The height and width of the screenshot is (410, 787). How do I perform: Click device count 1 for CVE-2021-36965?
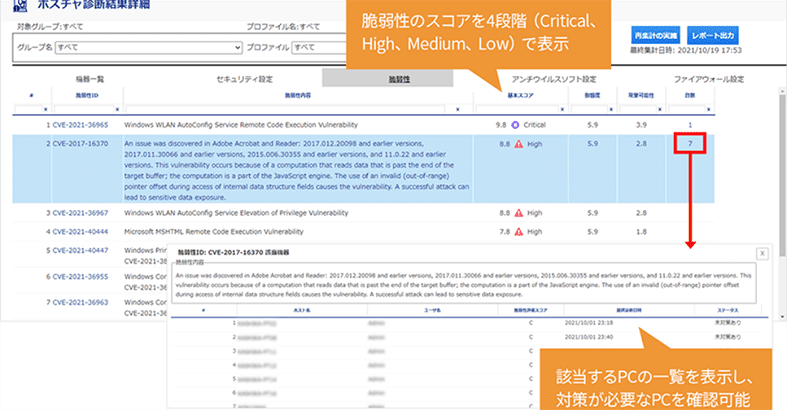point(690,125)
